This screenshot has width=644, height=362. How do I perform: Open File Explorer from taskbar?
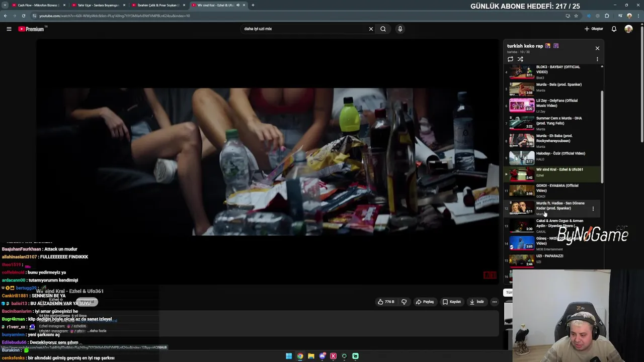pyautogui.click(x=311, y=356)
